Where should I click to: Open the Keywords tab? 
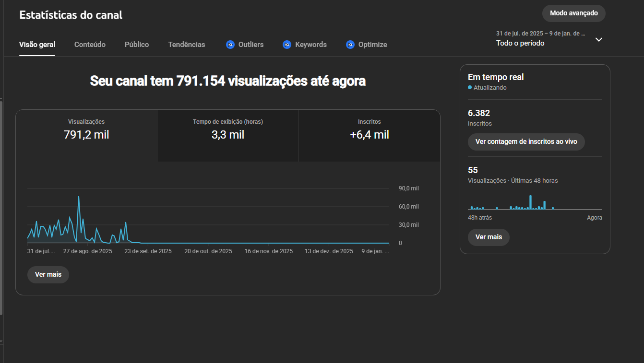(x=310, y=45)
